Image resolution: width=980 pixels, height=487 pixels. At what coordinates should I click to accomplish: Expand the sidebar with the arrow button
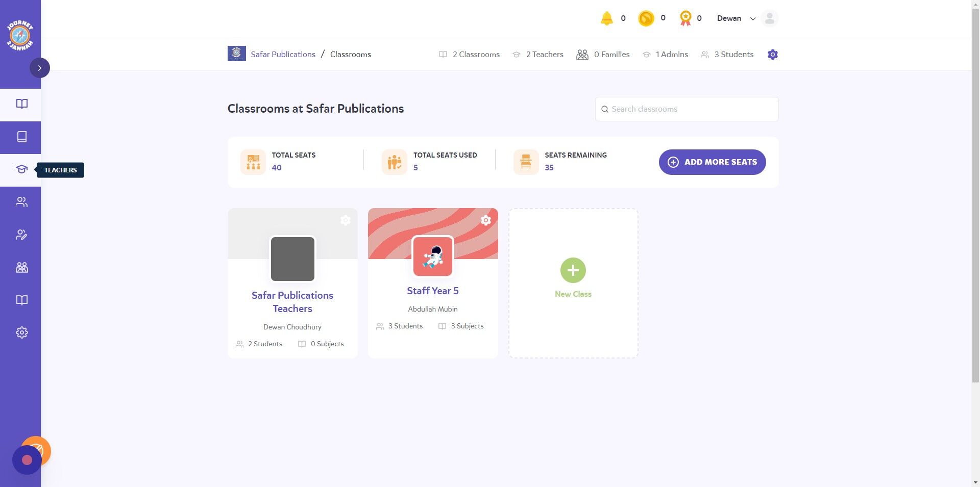click(x=40, y=68)
